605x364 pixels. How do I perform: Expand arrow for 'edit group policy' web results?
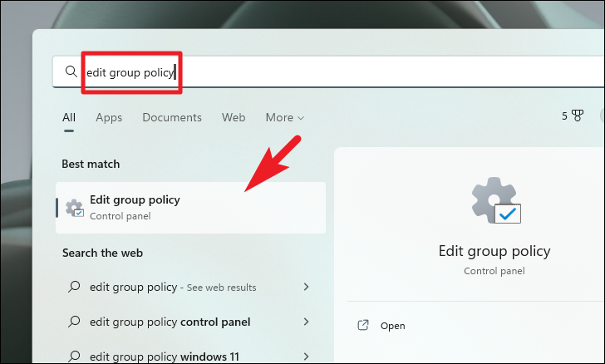tap(306, 287)
